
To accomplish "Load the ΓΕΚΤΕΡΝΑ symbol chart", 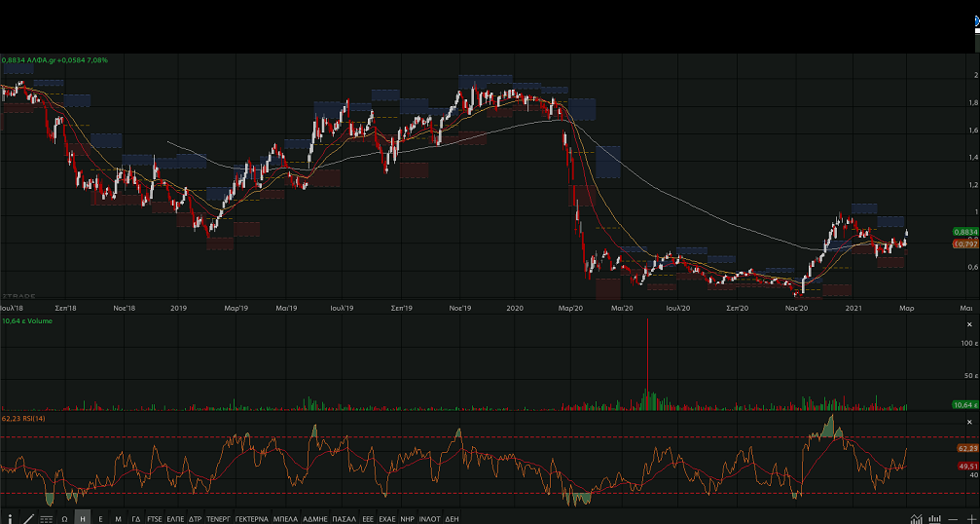I will coord(250,517).
